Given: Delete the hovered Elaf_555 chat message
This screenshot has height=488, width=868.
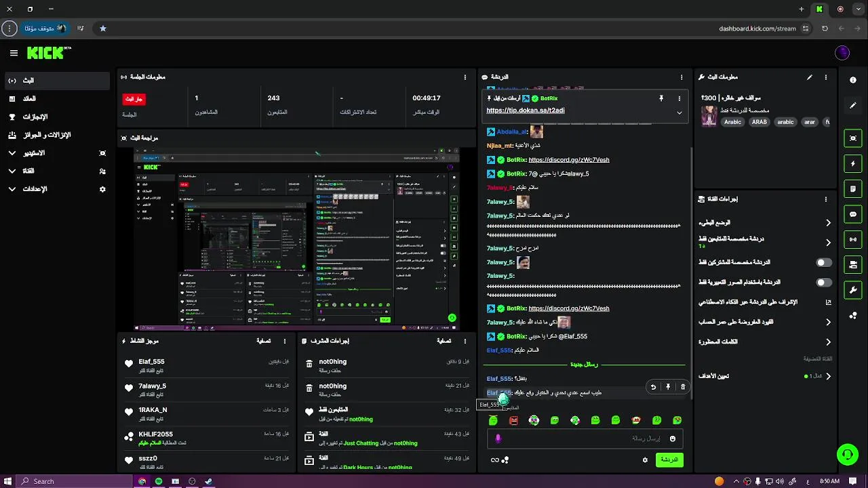Looking at the screenshot, I should (x=683, y=387).
